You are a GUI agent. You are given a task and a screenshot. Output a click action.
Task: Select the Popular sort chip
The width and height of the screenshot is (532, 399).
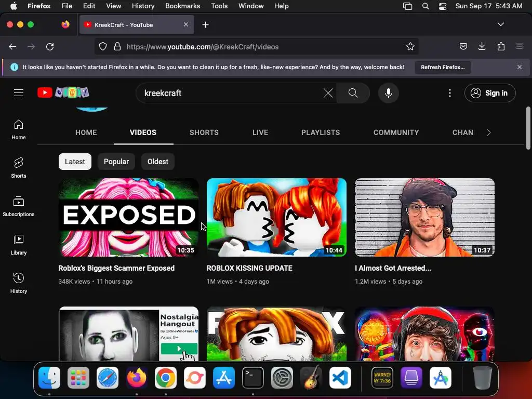coord(116,162)
